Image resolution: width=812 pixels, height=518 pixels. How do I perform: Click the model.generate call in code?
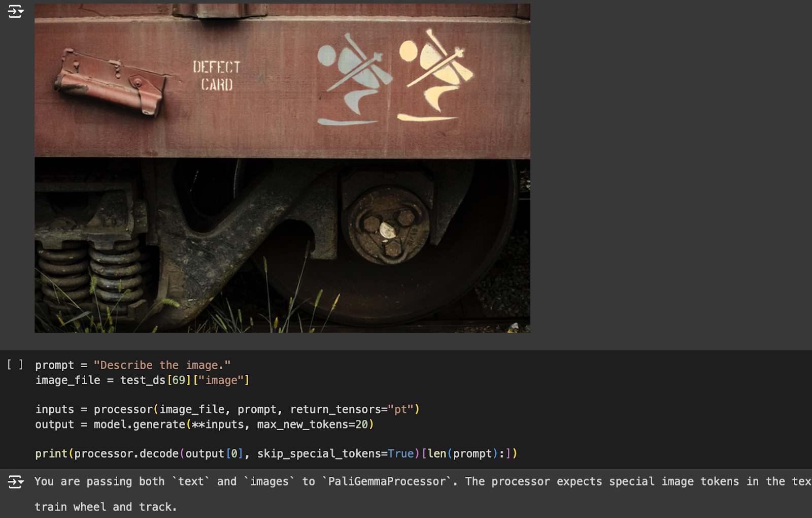pos(140,425)
